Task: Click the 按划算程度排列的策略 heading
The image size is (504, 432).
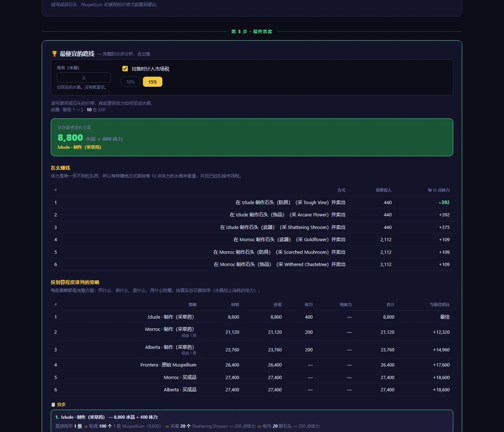Action: (75, 282)
